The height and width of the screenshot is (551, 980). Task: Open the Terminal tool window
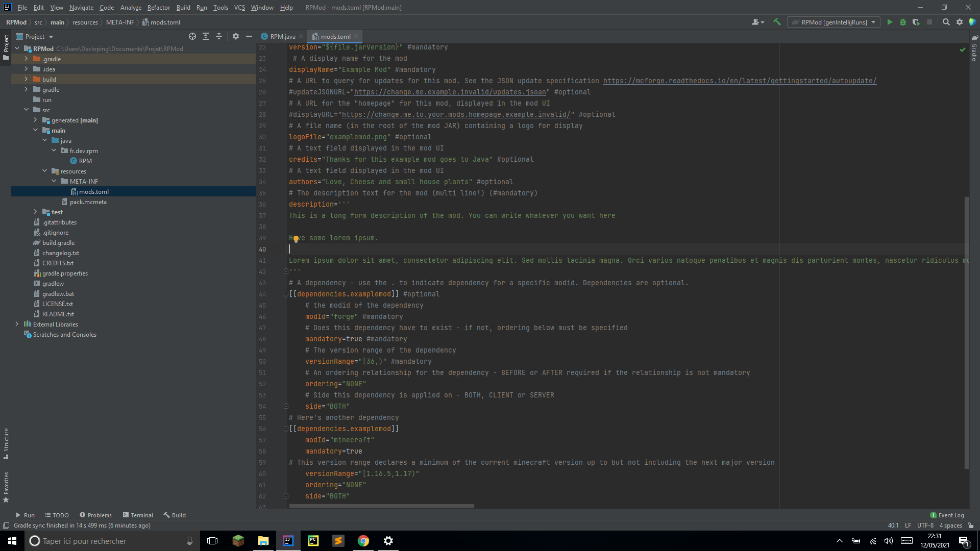pyautogui.click(x=138, y=515)
